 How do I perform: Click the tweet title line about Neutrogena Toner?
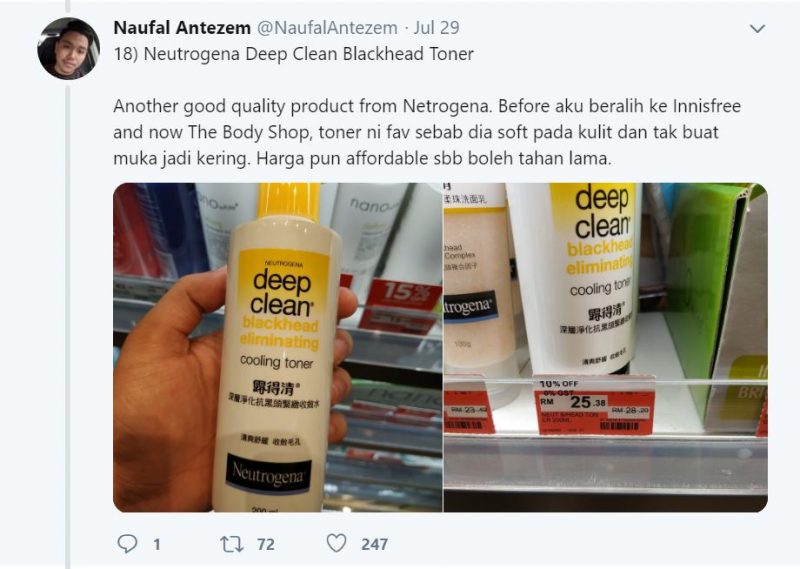pos(293,54)
